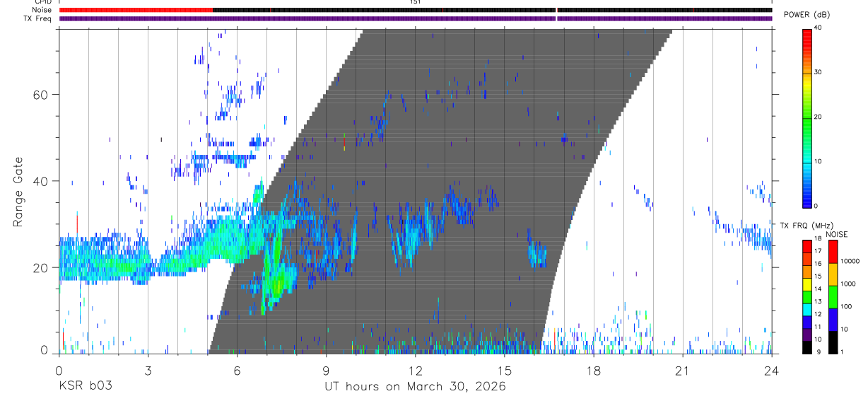This screenshot has height=401, width=868.
Task: Click the 11 MHz frequency tick label
Action: pyautogui.click(x=818, y=327)
